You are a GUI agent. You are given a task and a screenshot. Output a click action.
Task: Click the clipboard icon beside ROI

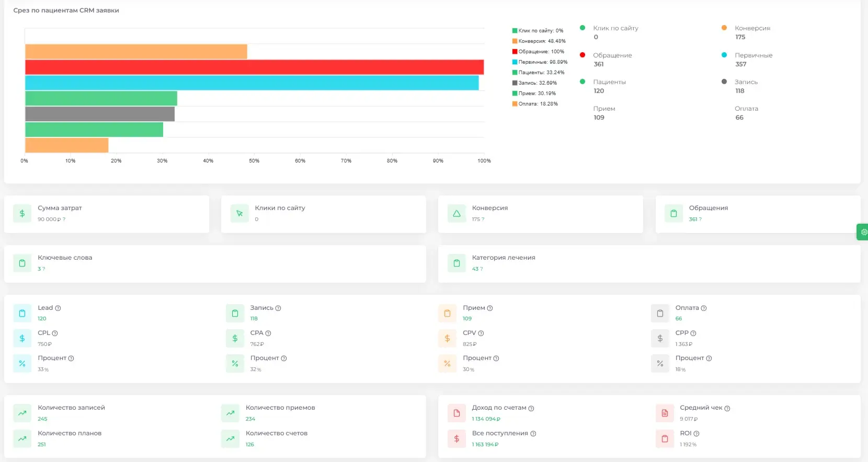pyautogui.click(x=665, y=438)
